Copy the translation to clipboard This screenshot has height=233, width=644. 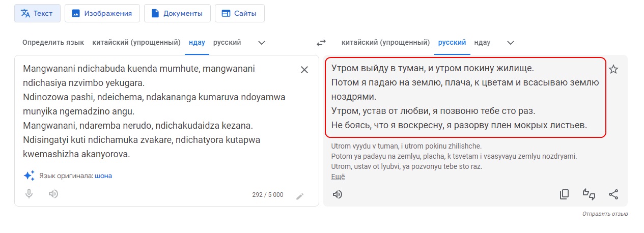[564, 194]
